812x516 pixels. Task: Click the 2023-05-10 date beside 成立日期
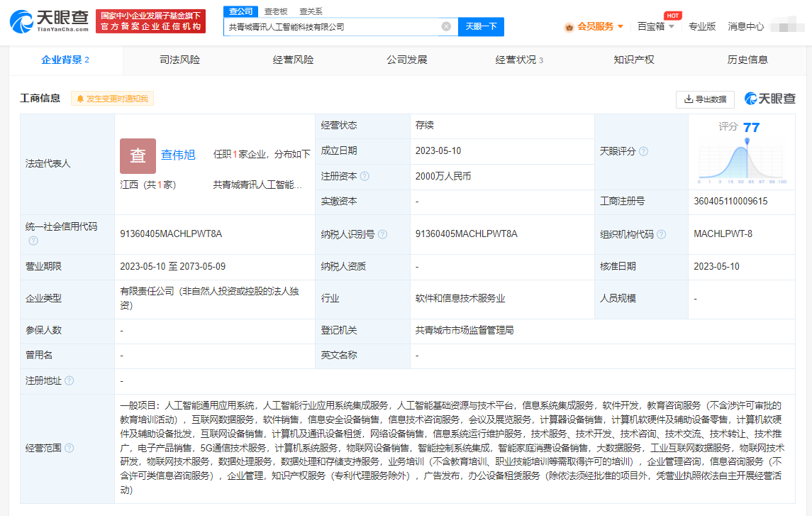[x=438, y=150]
